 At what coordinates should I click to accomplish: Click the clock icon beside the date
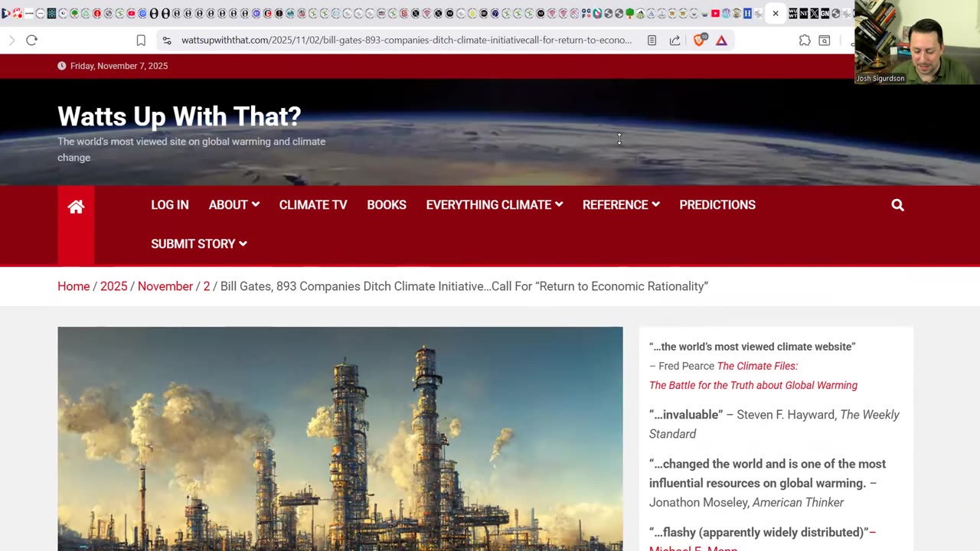tap(61, 66)
